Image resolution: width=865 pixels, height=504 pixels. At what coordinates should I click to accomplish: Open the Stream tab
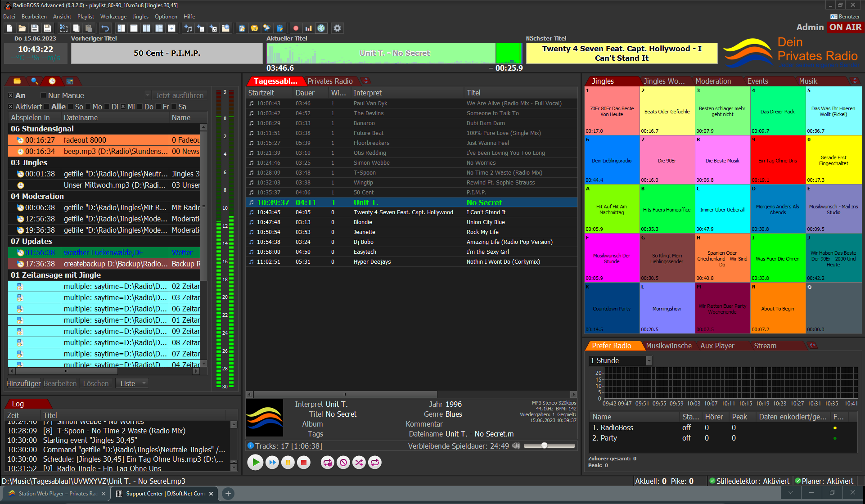click(765, 346)
